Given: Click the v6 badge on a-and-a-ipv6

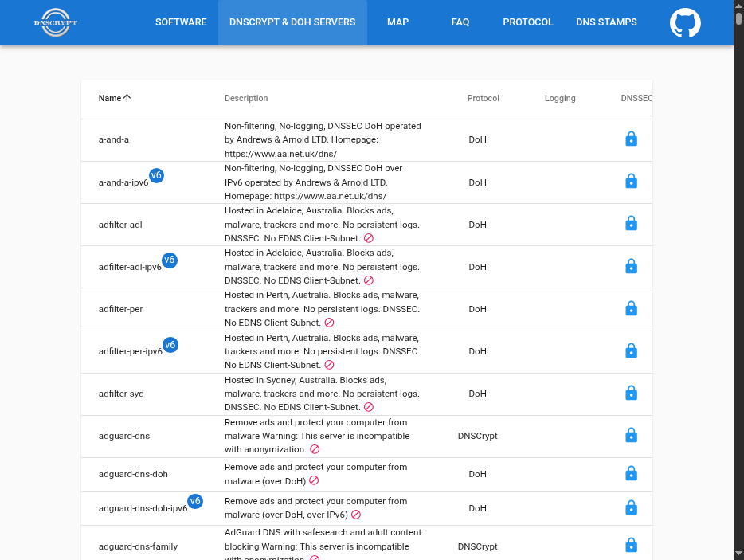Looking at the screenshot, I should (156, 175).
